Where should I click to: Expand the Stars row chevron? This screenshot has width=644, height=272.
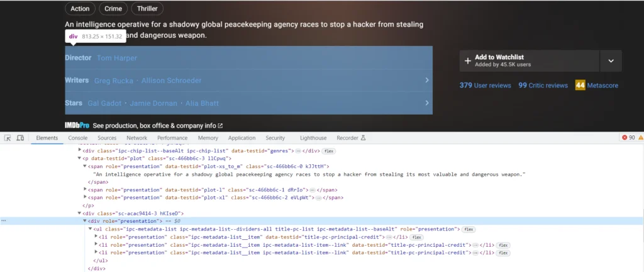427,103
